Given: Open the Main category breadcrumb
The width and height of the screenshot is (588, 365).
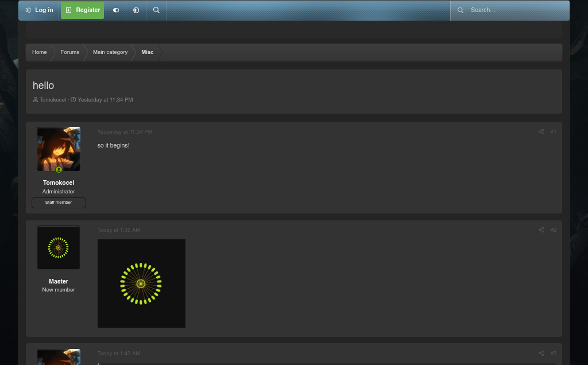Looking at the screenshot, I should point(110,52).
